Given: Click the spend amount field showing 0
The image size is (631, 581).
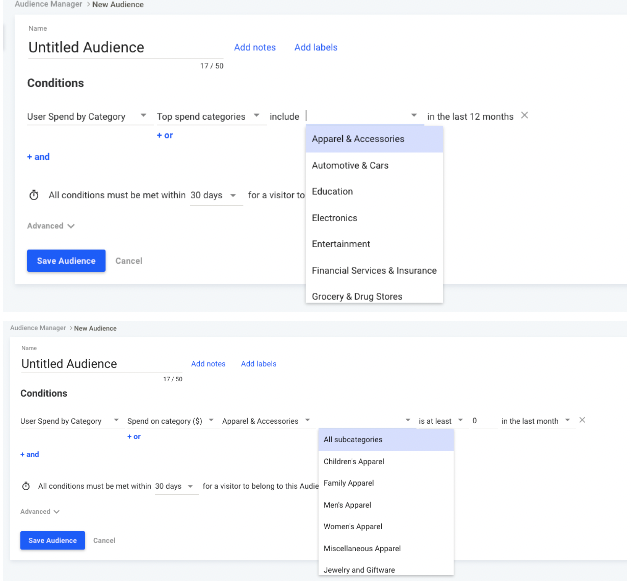Looking at the screenshot, I should pos(485,421).
